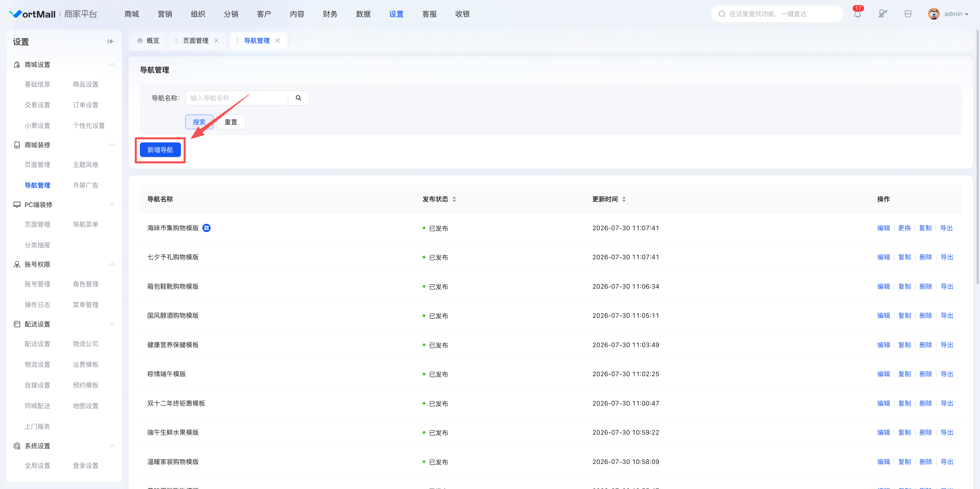Collapse the settings sidebar
980x489 pixels.
point(110,42)
